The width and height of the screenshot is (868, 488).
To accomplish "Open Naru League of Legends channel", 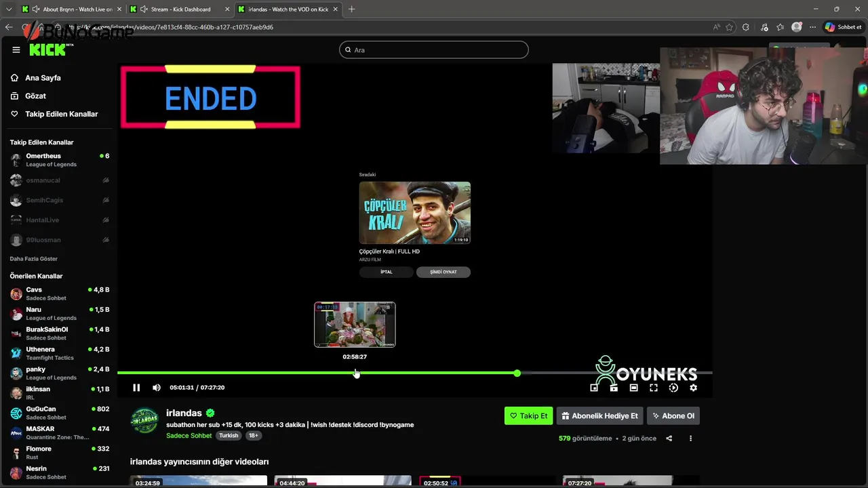I will [60, 313].
